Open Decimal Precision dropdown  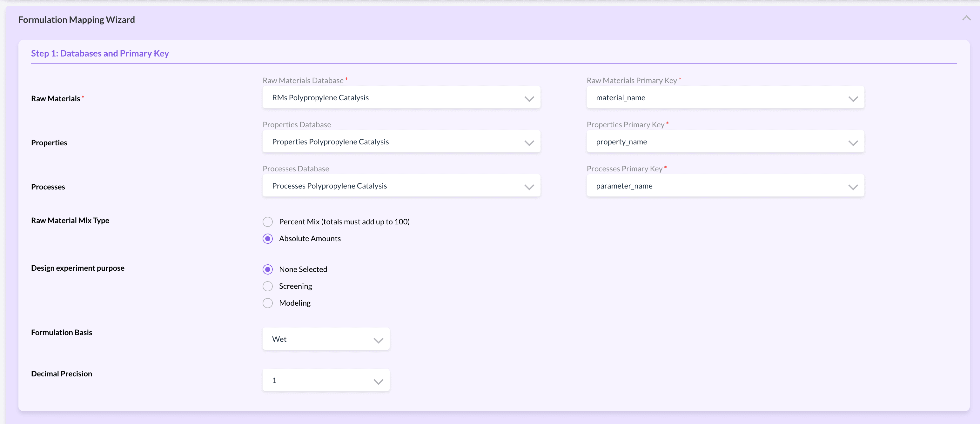(325, 380)
